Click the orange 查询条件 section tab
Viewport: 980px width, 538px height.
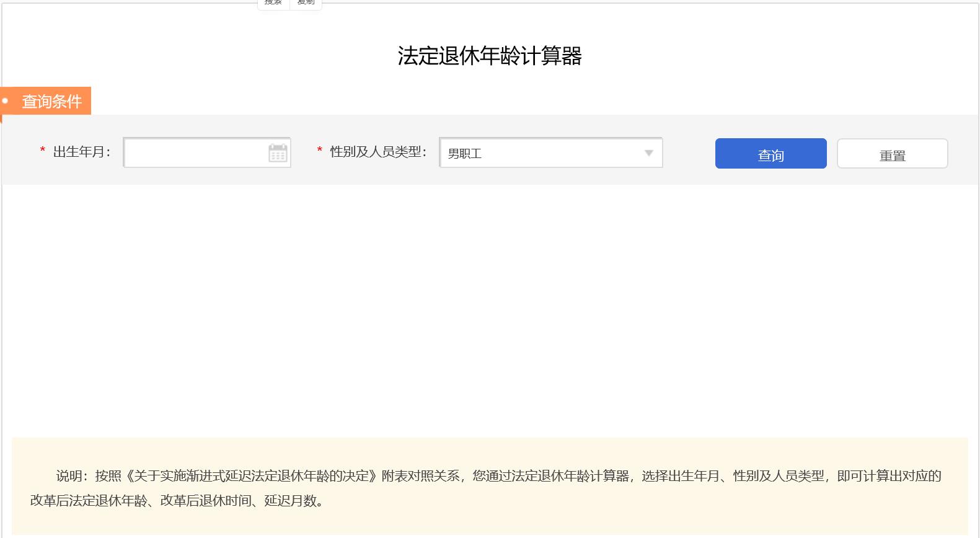(x=51, y=101)
